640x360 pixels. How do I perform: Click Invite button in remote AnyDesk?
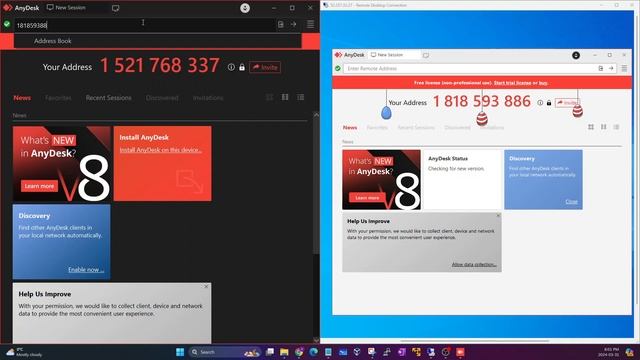[567, 103]
